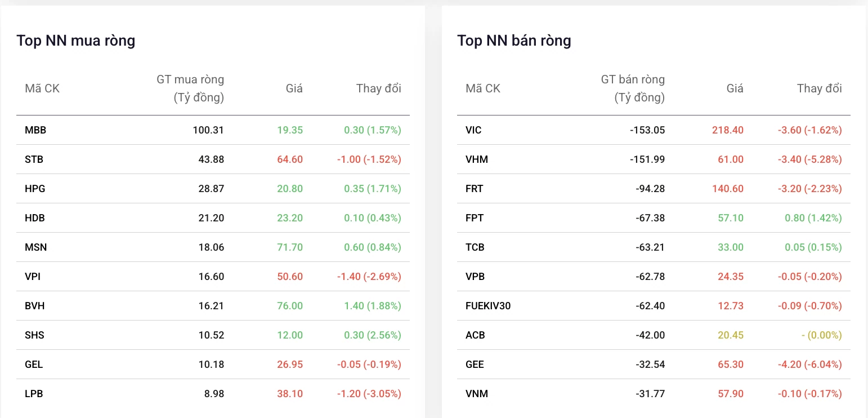Select the "VPI" stock code
Viewport: 868px width, 418px height.
tap(33, 277)
